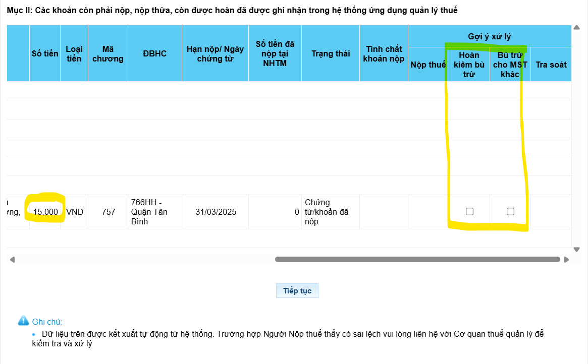This screenshot has width=588, height=364.
Task: Click the horizontal scroll left arrow
Action: [12, 260]
